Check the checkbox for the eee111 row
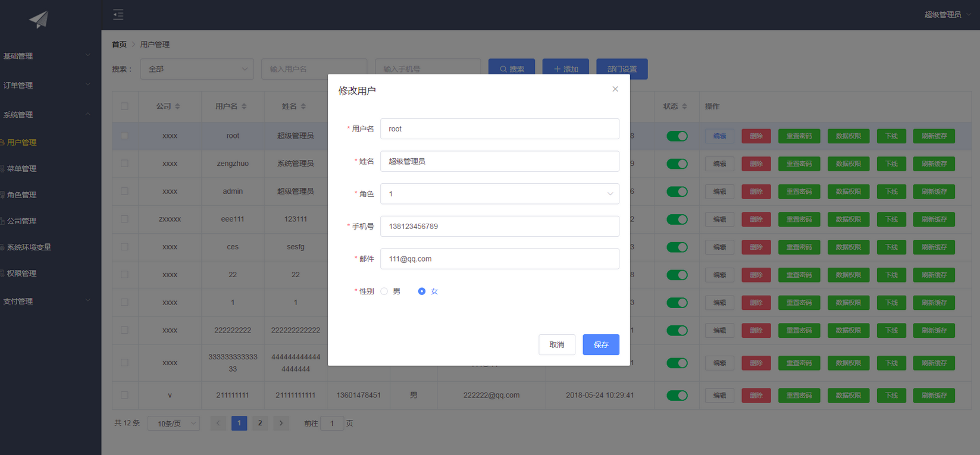The width and height of the screenshot is (980, 455). click(x=124, y=219)
